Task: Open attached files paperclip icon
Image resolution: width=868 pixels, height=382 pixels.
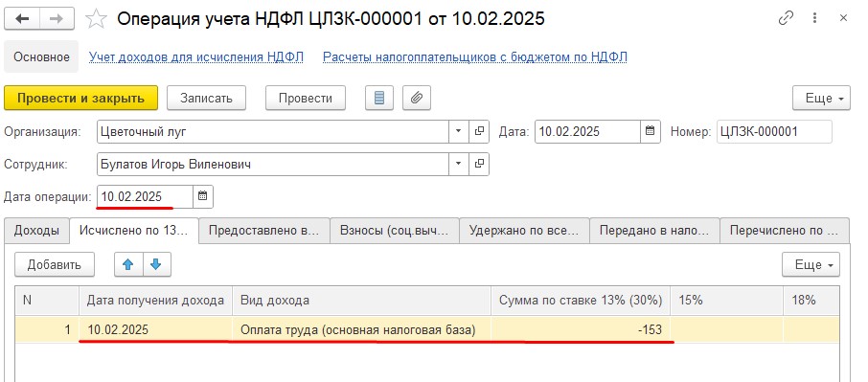Action: [x=417, y=99]
